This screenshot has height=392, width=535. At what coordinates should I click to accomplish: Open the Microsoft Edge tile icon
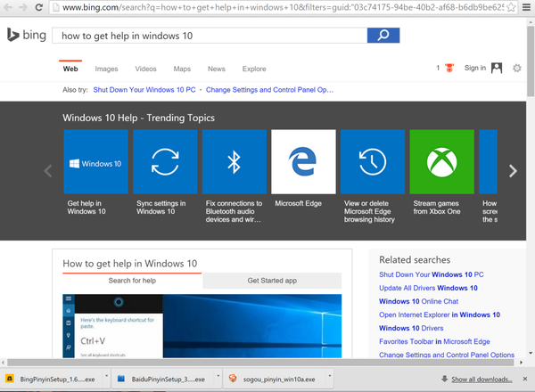303,161
